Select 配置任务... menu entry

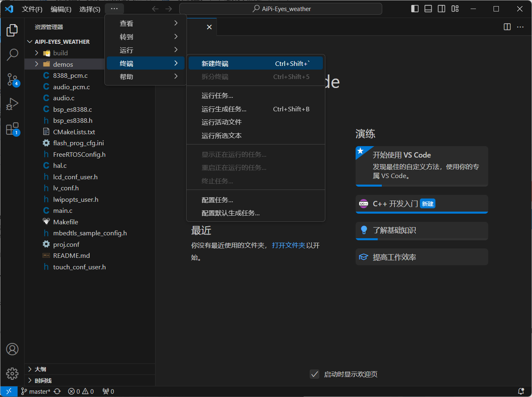pyautogui.click(x=256, y=200)
